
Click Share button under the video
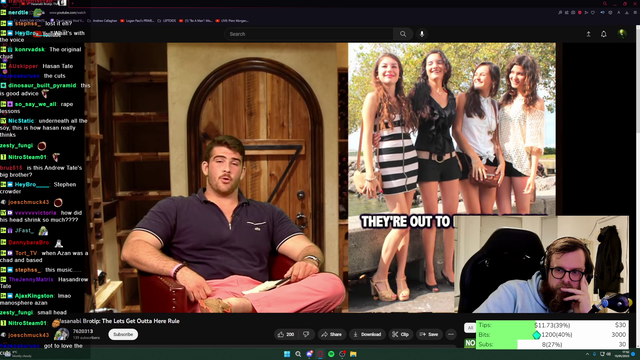point(331,334)
